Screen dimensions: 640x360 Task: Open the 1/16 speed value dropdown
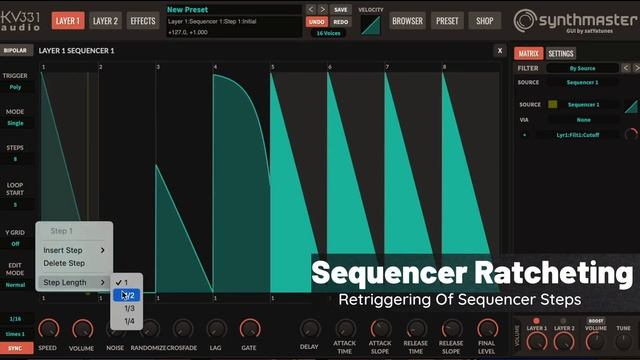(x=16, y=319)
